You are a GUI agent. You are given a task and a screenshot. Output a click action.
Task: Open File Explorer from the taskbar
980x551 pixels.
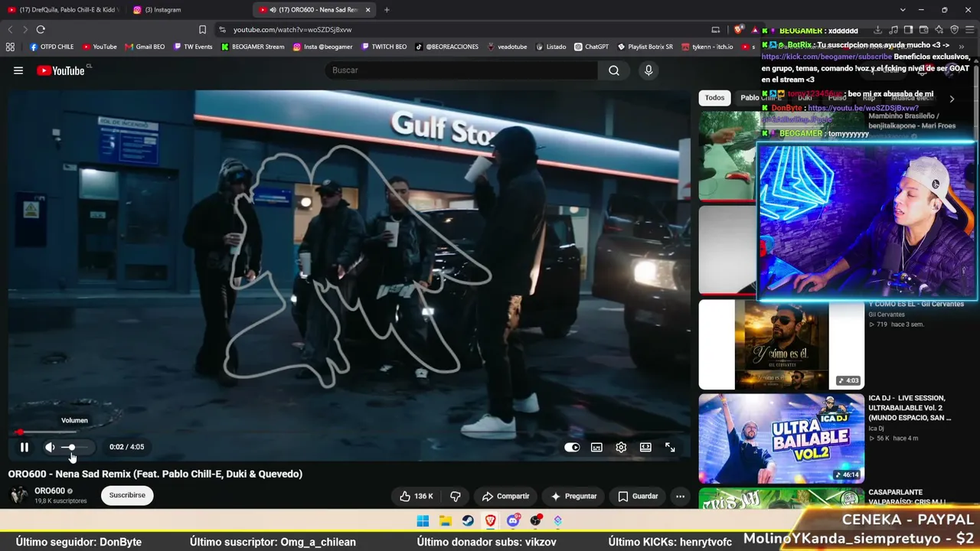pos(446,521)
